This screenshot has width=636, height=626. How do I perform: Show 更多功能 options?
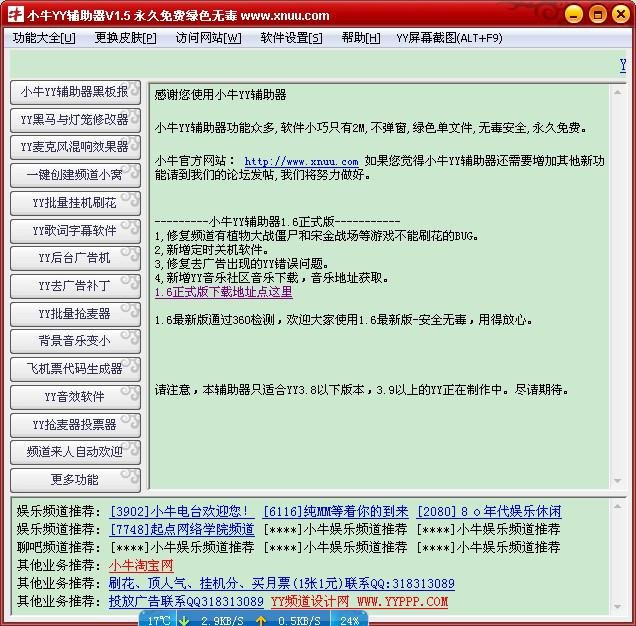click(x=75, y=480)
